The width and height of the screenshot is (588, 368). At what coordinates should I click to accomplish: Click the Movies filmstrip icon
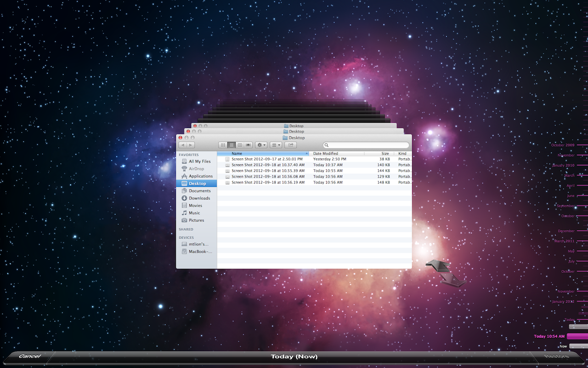184,206
